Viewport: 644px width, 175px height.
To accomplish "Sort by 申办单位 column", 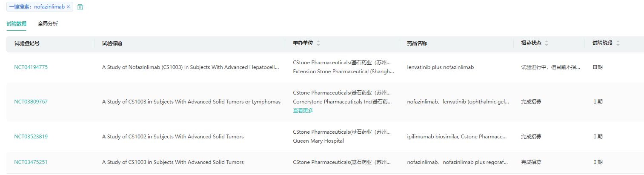I will 318,43.
